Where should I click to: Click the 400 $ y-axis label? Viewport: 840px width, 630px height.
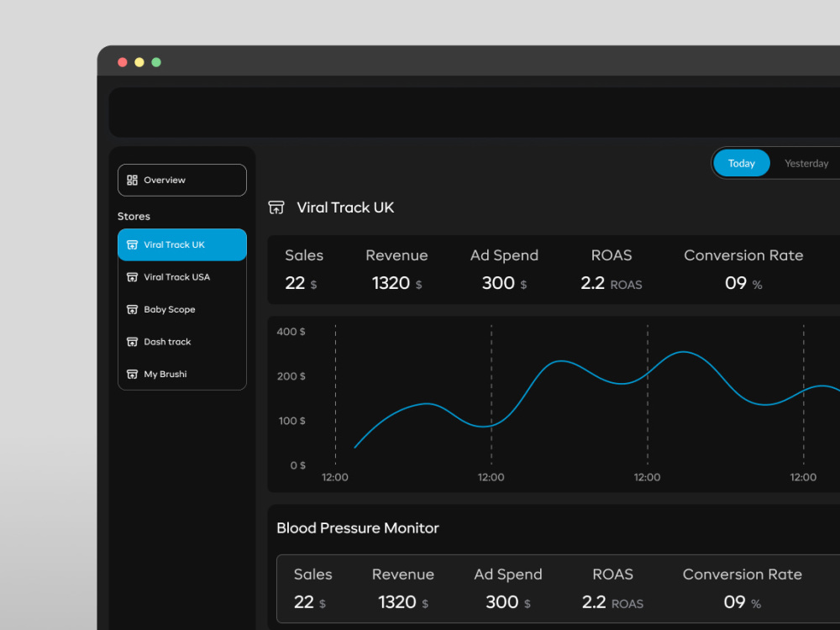click(x=291, y=332)
